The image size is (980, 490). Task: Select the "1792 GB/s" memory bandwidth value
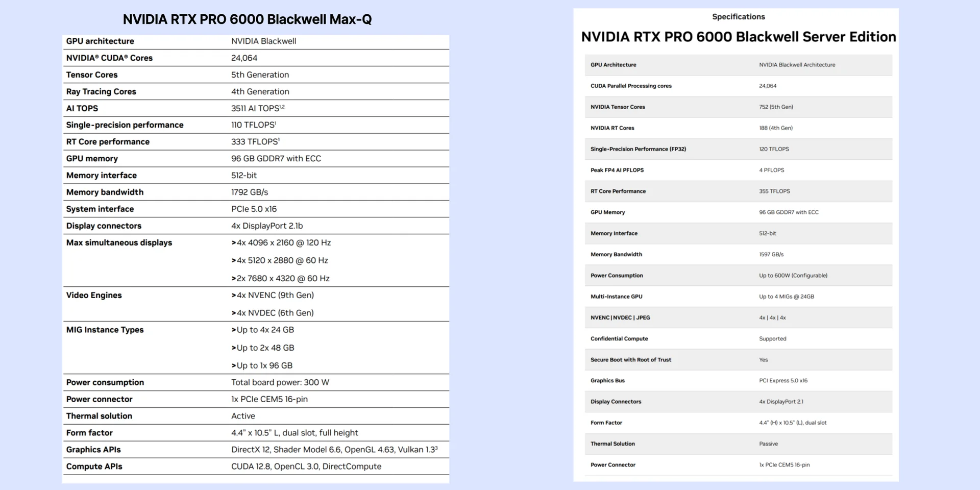tap(250, 192)
